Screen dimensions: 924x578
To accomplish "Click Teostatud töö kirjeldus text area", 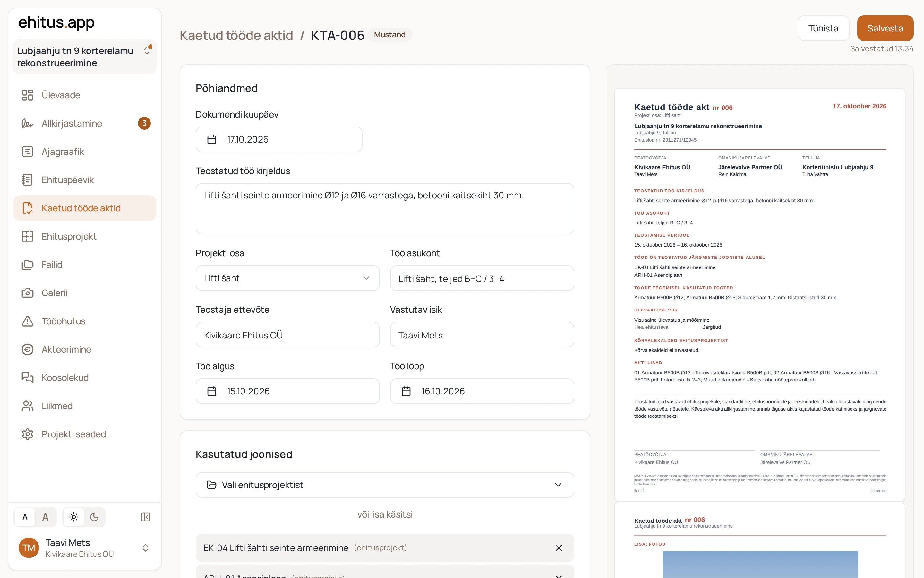I will [x=384, y=209].
